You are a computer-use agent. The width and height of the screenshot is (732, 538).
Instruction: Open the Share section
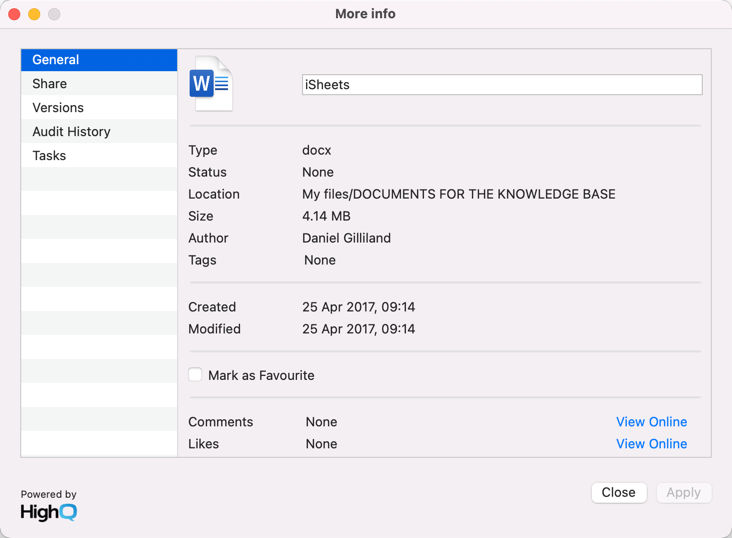click(x=99, y=84)
